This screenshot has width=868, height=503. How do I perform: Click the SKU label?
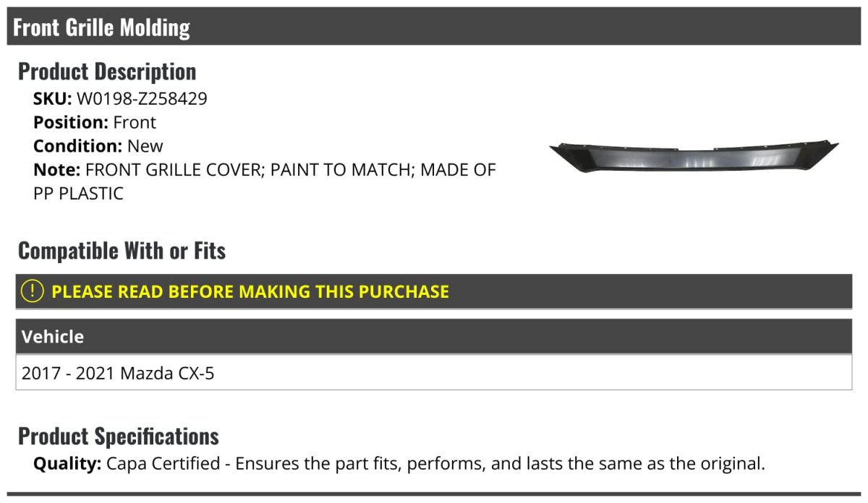coord(53,99)
